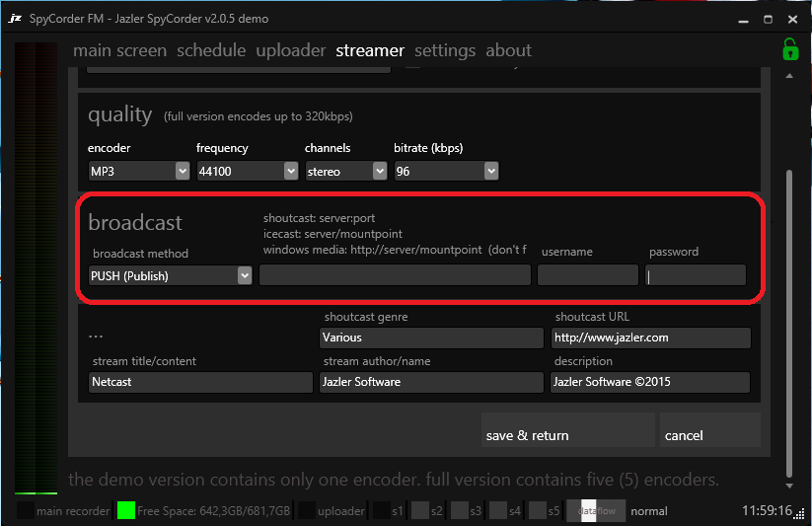
Task: Click the s4 stream status box
Action: pos(498,510)
